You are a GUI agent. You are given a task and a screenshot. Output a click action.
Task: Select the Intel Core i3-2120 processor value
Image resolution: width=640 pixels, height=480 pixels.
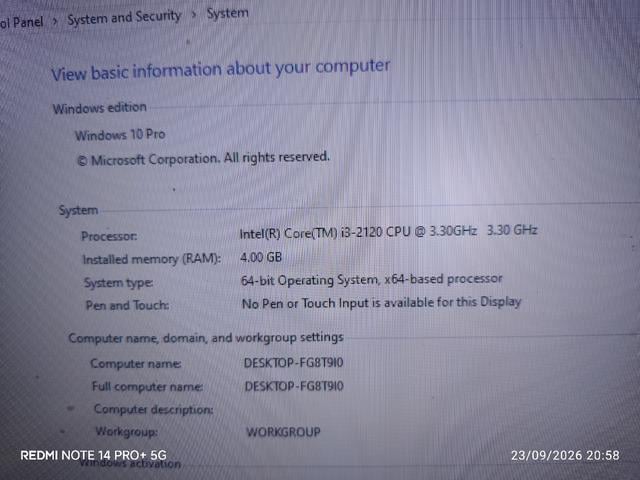(x=388, y=232)
